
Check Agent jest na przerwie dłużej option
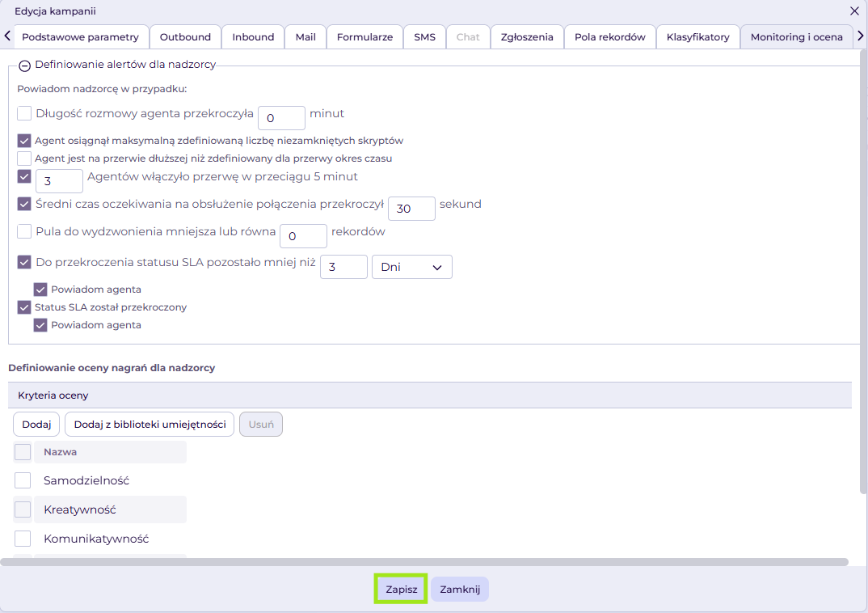point(24,159)
